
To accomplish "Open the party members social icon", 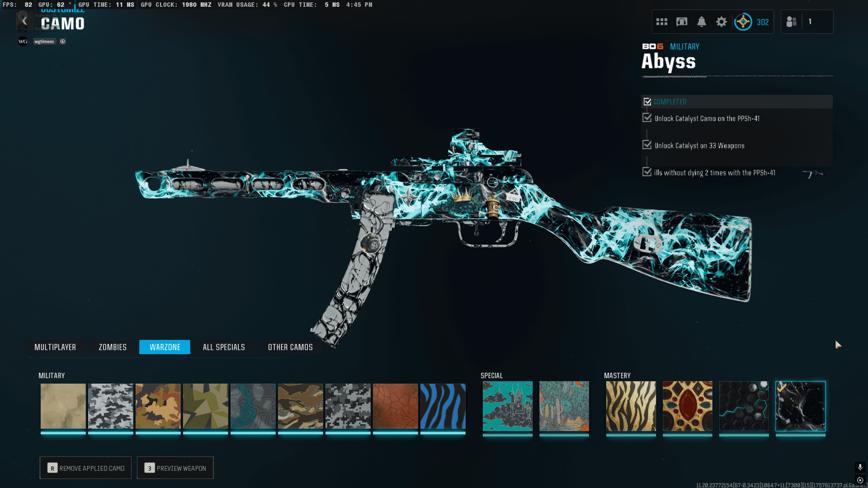I will (792, 22).
